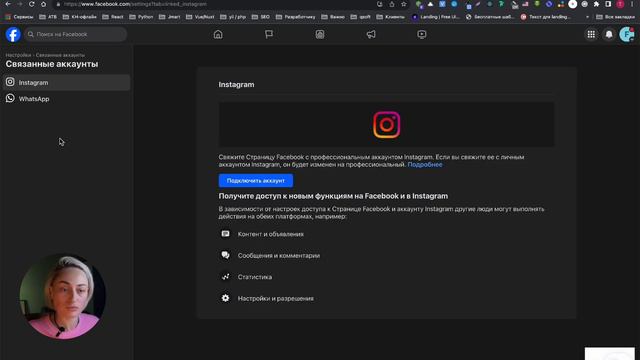Open the Marketplace tab icon
This screenshot has height=360, width=640.
pos(320,34)
